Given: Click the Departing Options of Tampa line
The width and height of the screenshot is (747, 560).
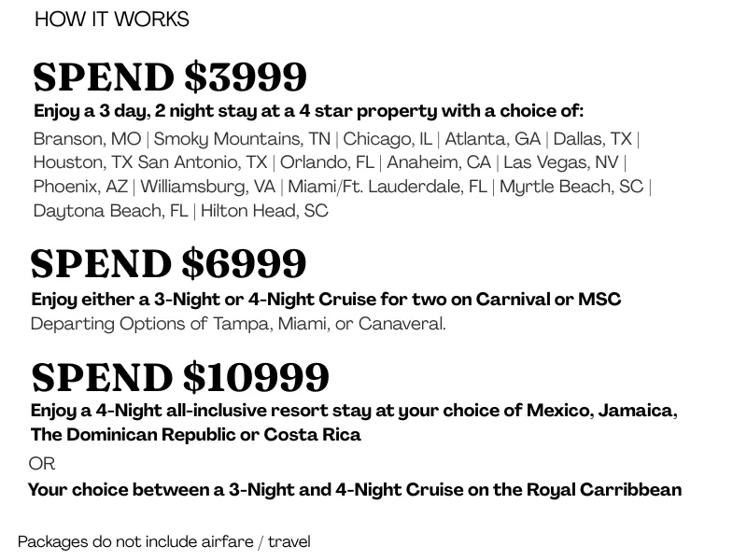Looking at the screenshot, I should (x=238, y=324).
